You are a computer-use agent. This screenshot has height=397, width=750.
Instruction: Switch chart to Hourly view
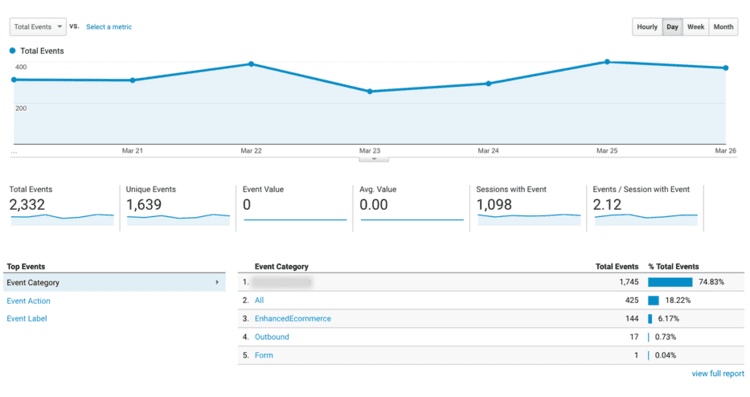click(x=647, y=27)
